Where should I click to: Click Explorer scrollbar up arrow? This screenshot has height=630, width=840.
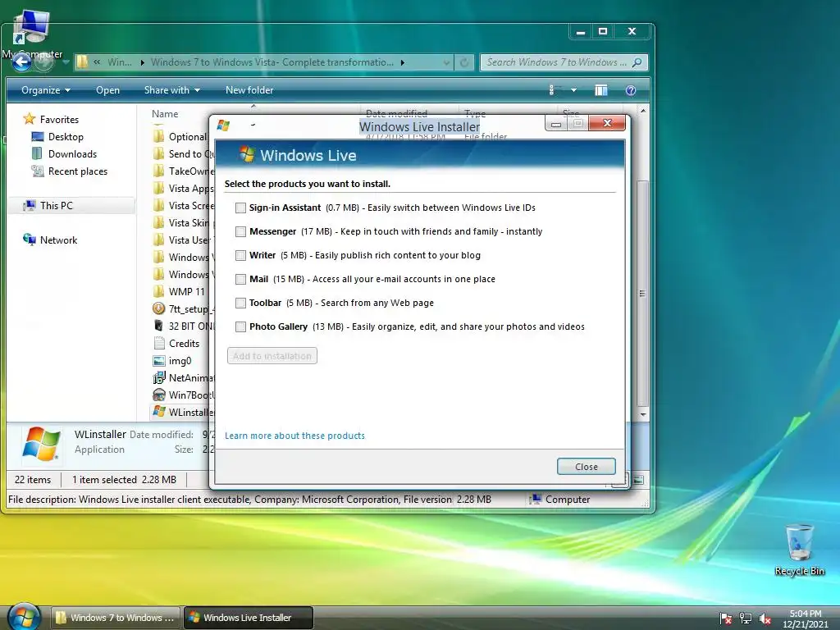click(x=643, y=111)
